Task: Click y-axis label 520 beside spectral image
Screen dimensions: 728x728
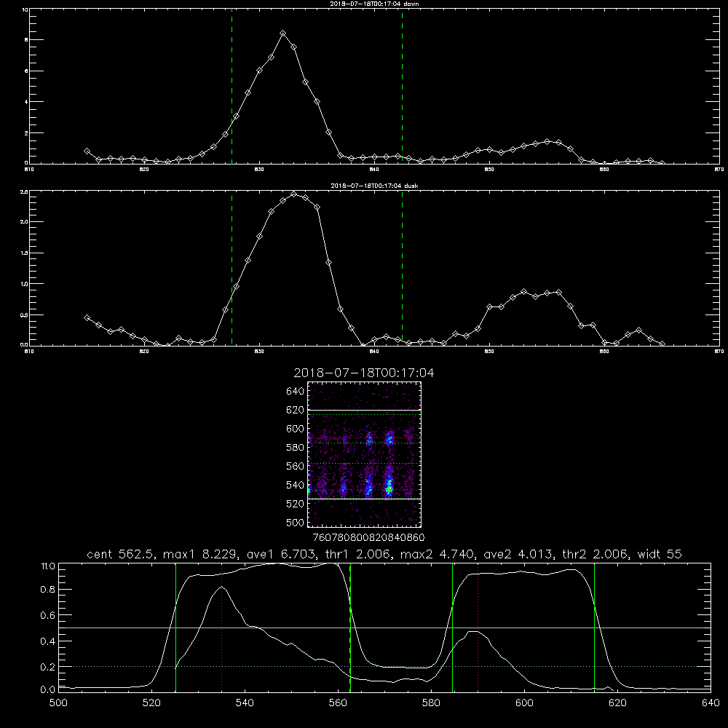Action: pos(295,504)
